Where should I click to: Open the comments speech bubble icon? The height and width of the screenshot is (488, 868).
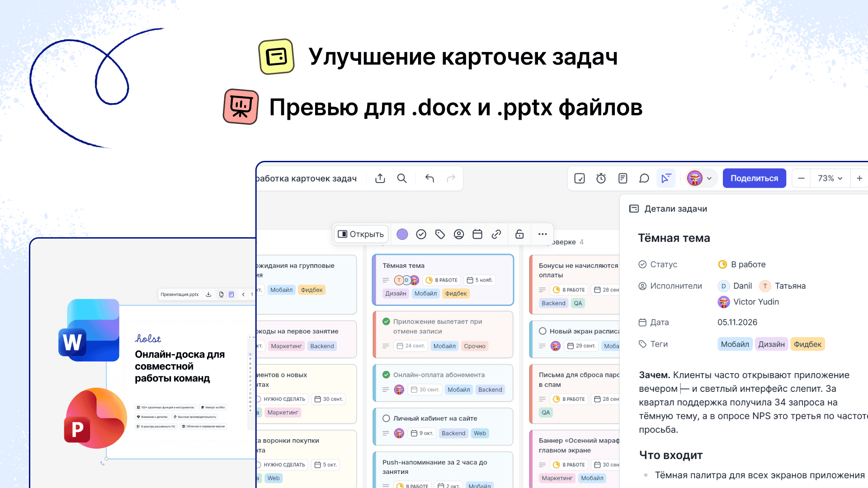[644, 178]
